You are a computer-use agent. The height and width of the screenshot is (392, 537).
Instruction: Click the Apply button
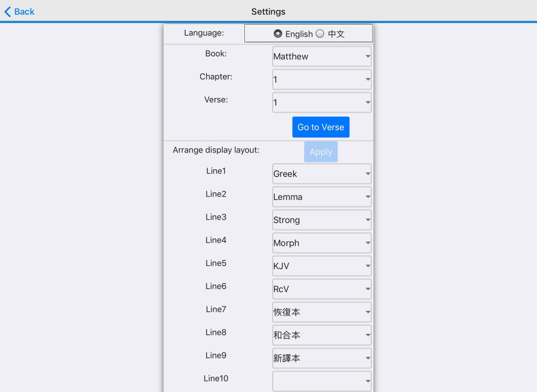320,151
